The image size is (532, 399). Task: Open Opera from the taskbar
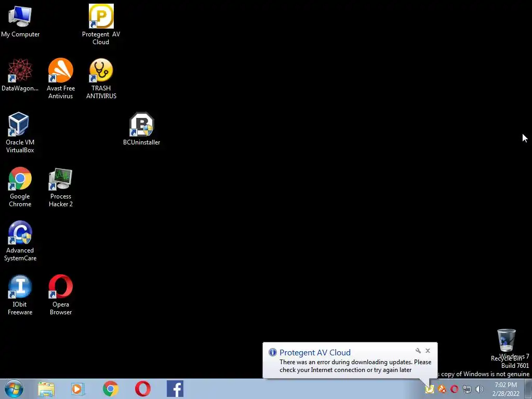[143, 389]
